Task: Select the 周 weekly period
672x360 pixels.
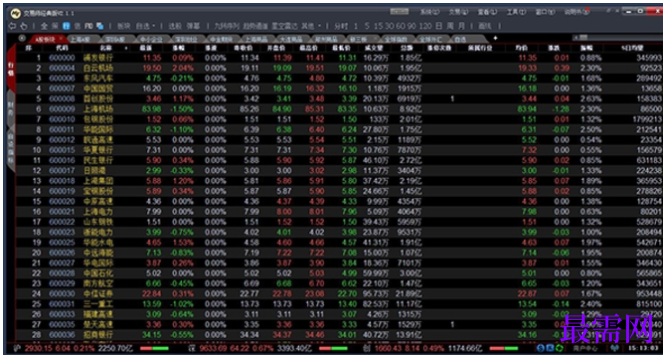Action: click(x=450, y=26)
